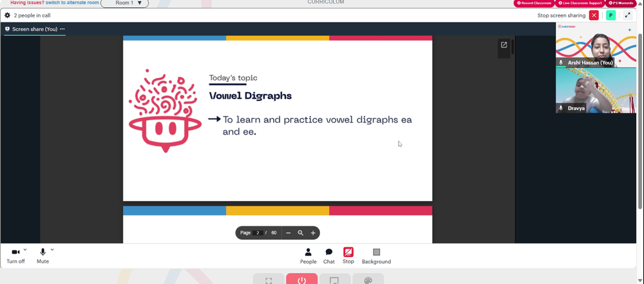
Task: Click the "Today's topic" slide text
Action: point(233,78)
